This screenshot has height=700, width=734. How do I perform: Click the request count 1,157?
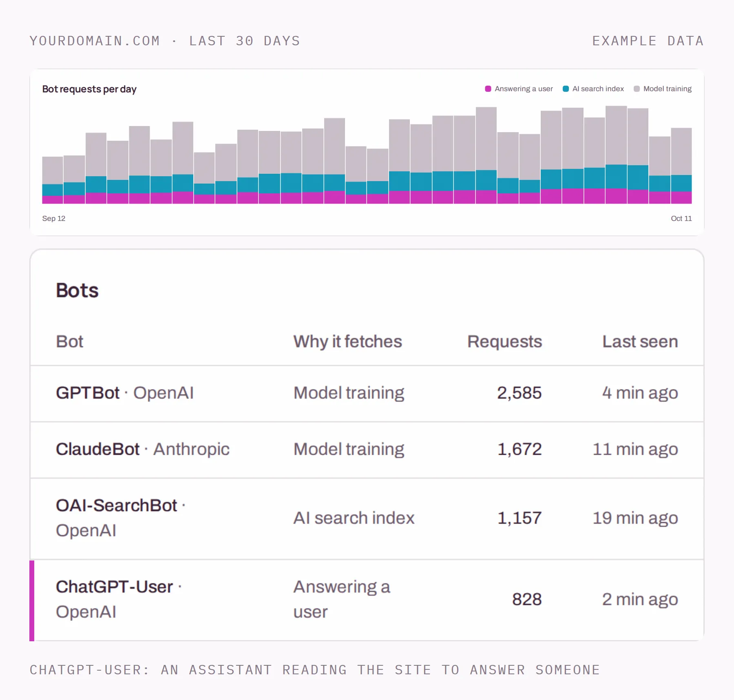click(x=519, y=518)
